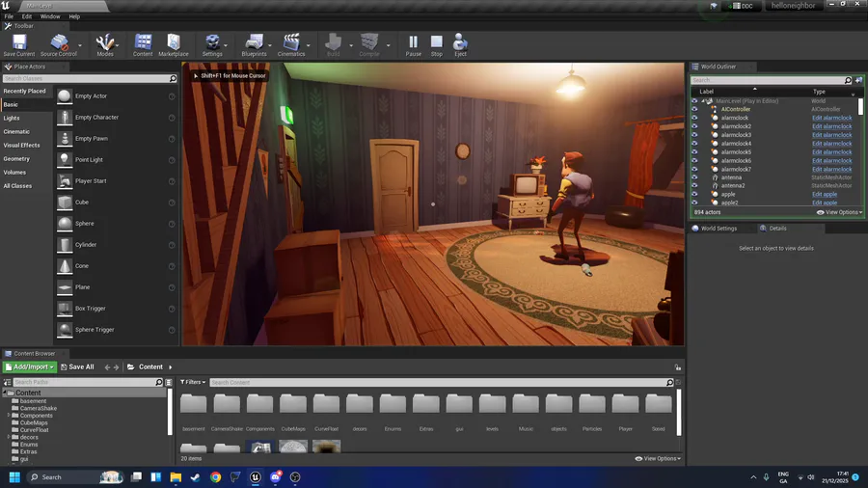Open the Help menu
The image size is (868, 488).
(x=74, y=16)
